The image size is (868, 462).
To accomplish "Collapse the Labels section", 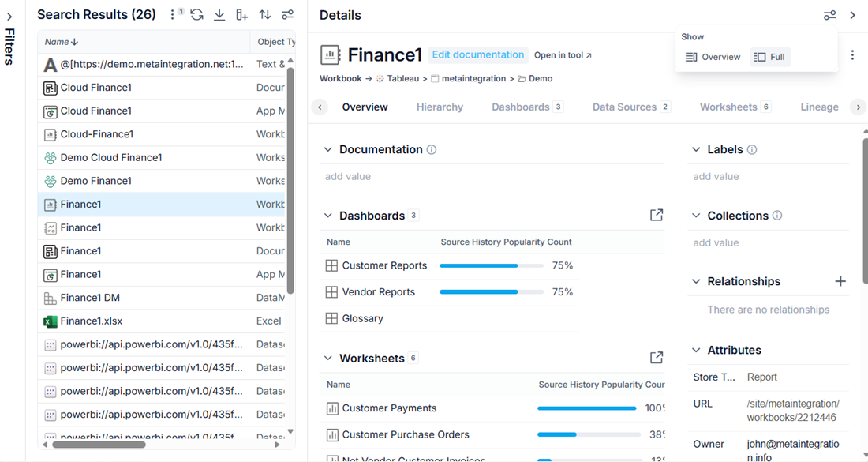I will pos(697,149).
